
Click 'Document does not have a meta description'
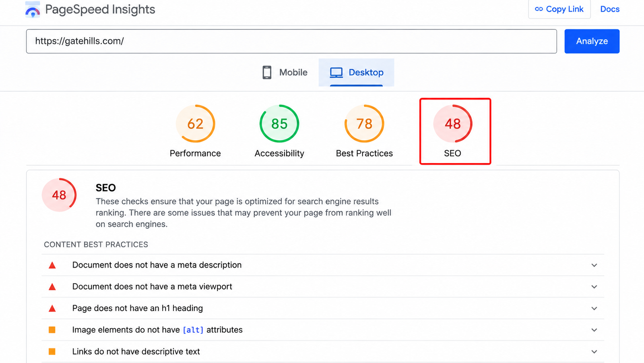[157, 265]
